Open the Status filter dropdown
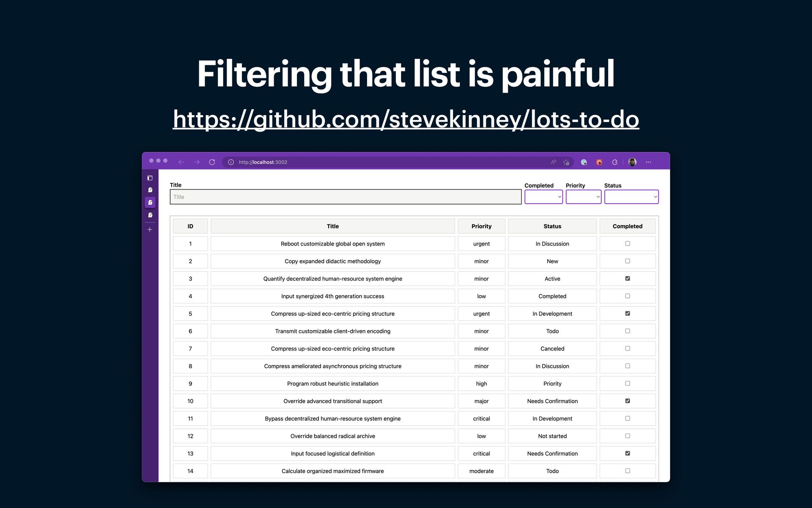This screenshot has height=508, width=812. point(631,197)
